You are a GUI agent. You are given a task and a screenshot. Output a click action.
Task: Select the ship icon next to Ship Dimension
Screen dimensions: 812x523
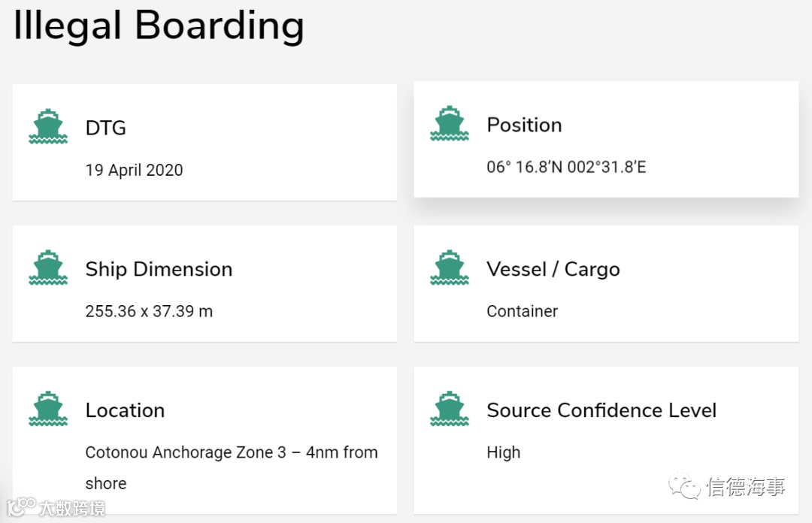(x=48, y=268)
